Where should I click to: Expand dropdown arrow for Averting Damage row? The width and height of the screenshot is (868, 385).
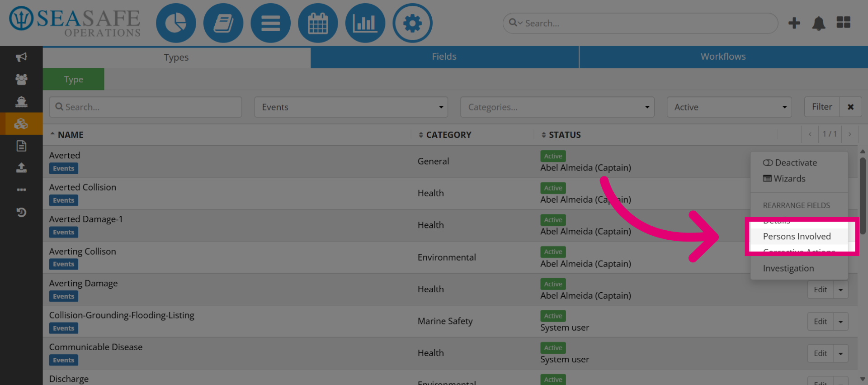841,290
